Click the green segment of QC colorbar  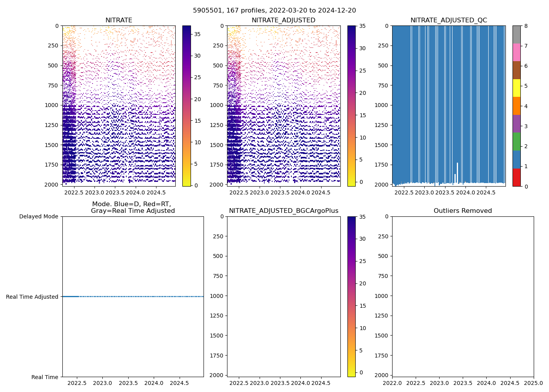[516, 142]
